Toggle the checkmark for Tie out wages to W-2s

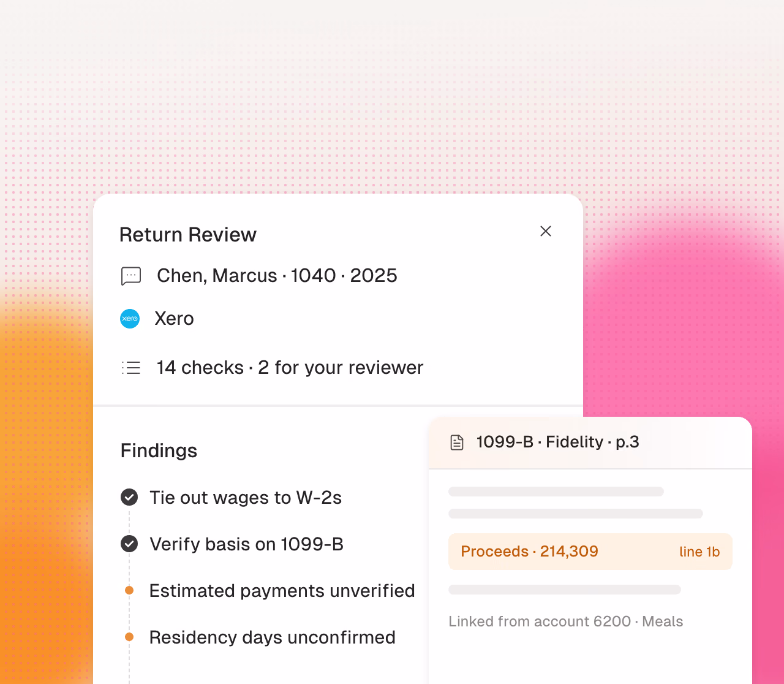(129, 497)
